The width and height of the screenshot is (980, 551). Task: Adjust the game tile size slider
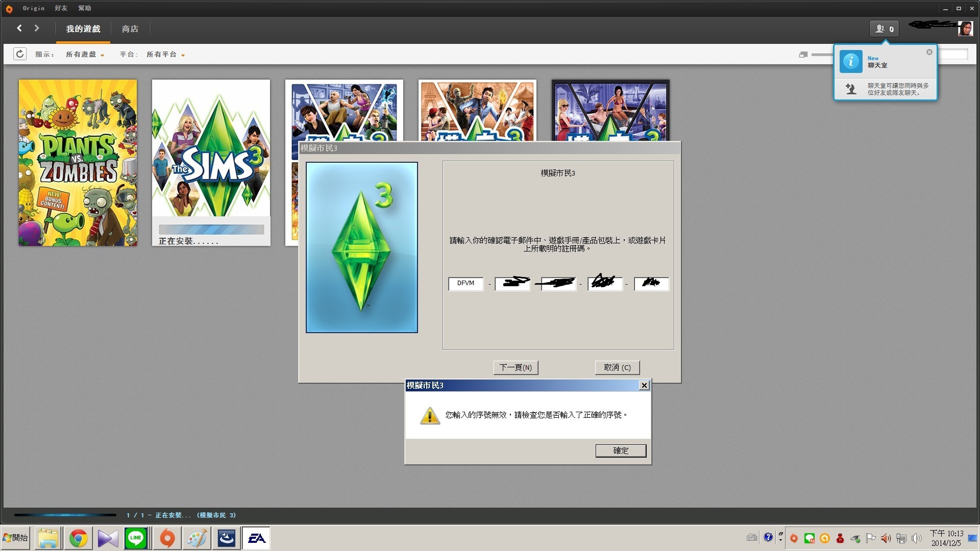click(x=822, y=55)
